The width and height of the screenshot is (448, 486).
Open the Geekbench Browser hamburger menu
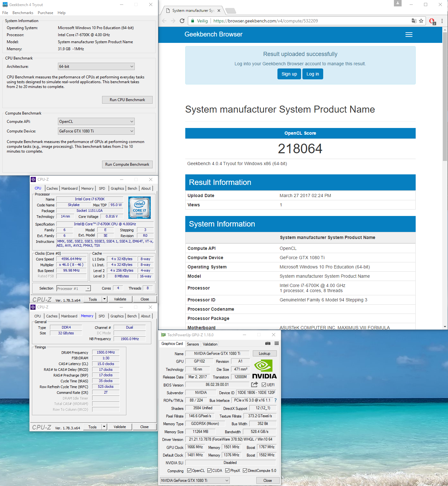tap(409, 35)
